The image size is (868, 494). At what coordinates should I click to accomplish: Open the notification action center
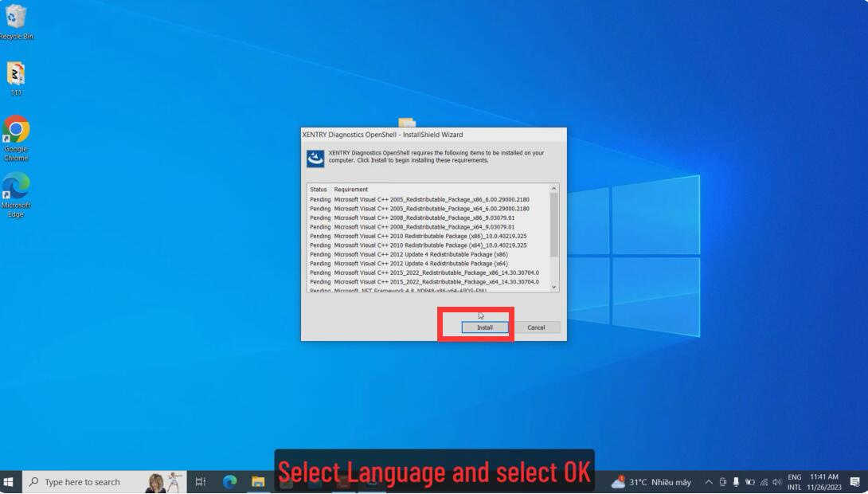click(855, 482)
